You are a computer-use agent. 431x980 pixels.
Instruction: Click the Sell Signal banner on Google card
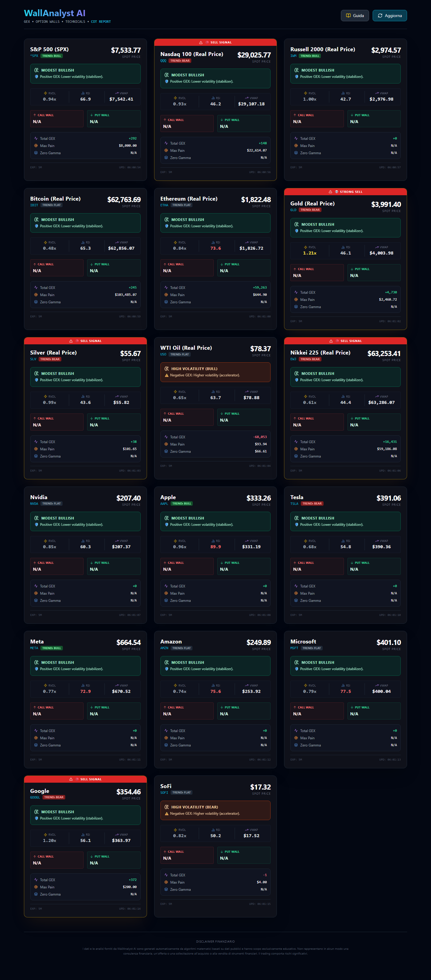coord(85,779)
